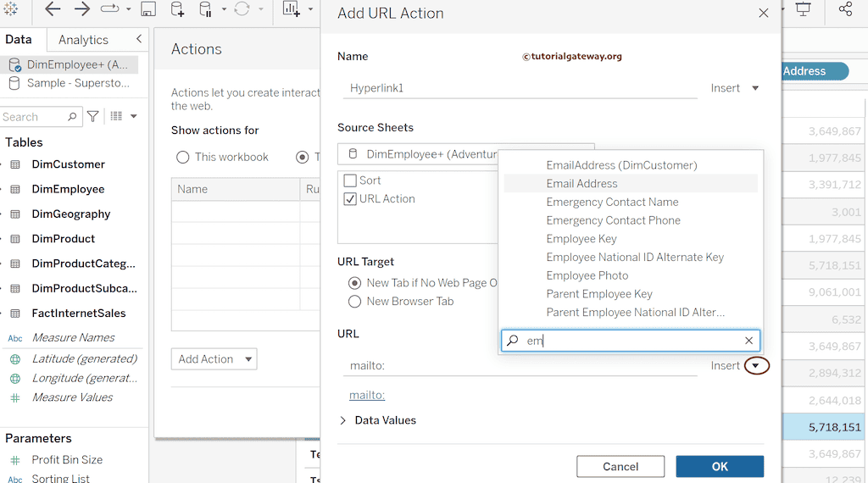Screen dimensions: 868x483
Task: Select the This workbook radio button
Action: tap(183, 157)
